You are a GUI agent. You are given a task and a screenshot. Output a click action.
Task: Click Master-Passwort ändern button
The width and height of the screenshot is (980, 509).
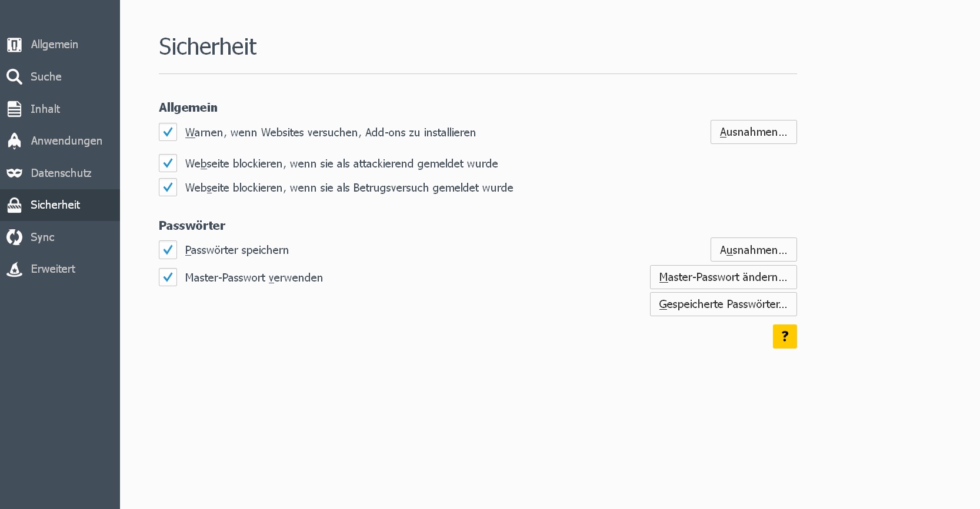pos(723,277)
